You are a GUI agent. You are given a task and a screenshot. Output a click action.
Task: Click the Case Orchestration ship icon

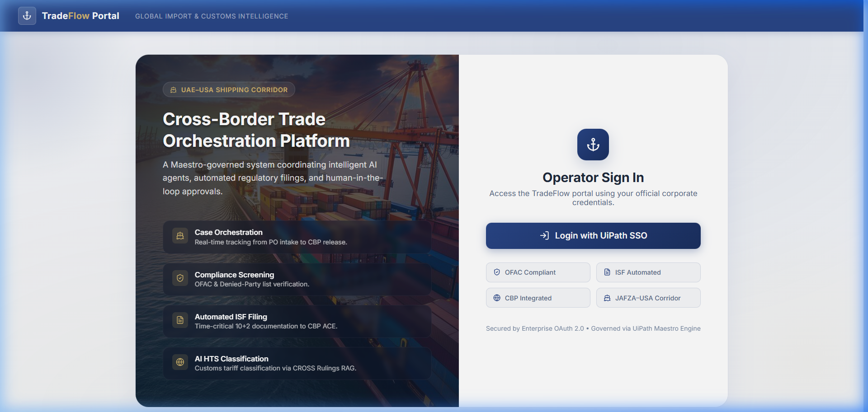coord(180,236)
